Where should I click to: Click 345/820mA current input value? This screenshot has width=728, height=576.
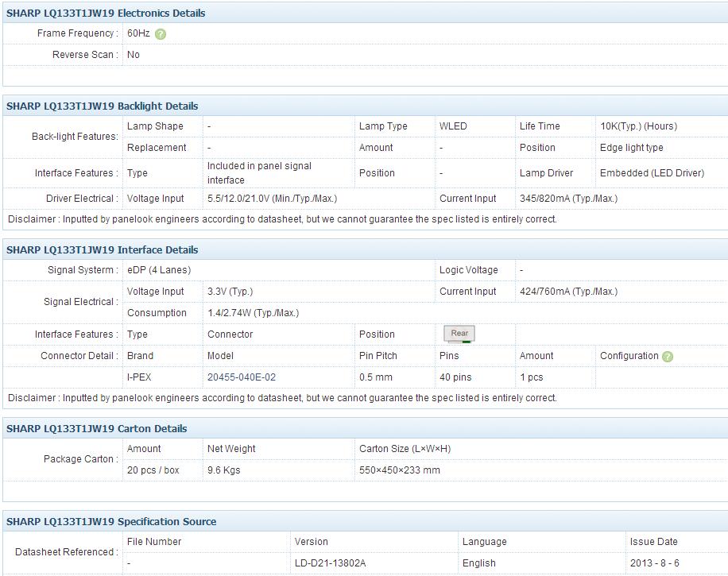(x=569, y=199)
